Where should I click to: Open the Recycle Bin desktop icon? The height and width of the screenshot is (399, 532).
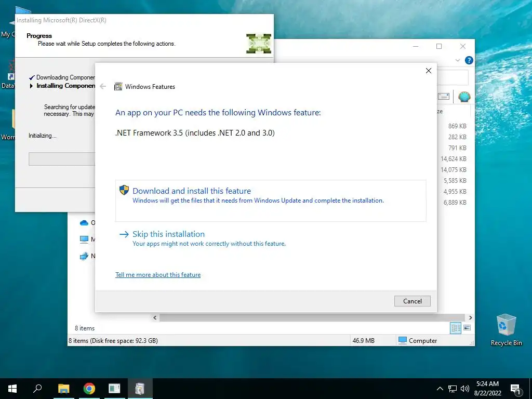click(506, 330)
